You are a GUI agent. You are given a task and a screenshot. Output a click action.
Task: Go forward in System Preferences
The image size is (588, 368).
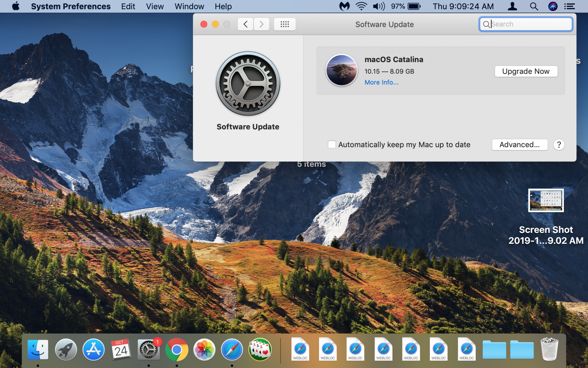click(x=261, y=24)
